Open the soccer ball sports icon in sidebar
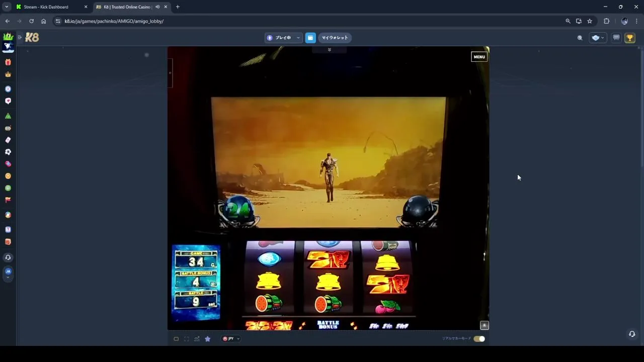 tap(8, 152)
